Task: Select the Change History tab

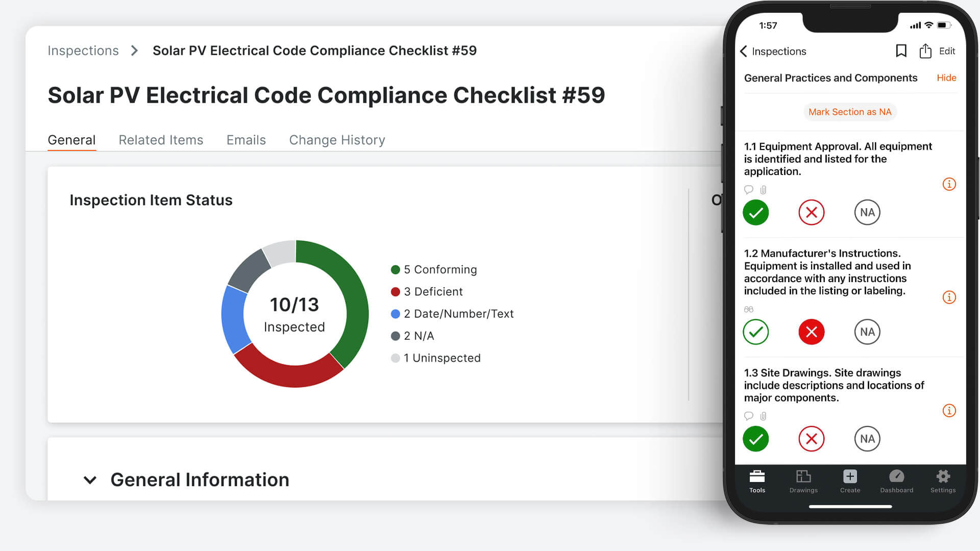Action: (x=336, y=140)
